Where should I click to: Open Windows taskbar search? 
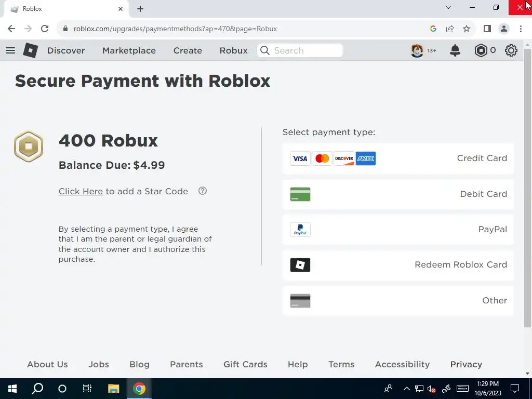coord(37,389)
